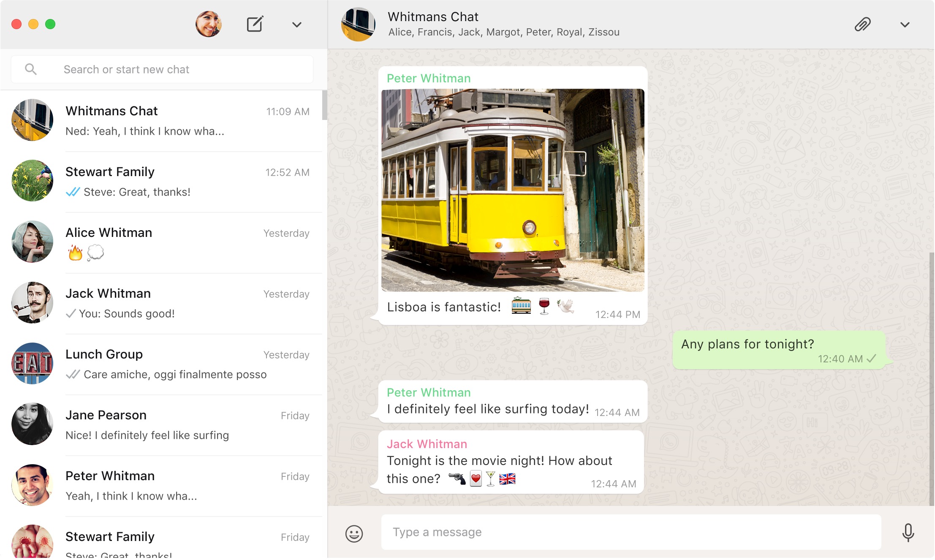Click the tram photo sent by Peter Whitman
This screenshot has width=935, height=560.
(x=513, y=190)
